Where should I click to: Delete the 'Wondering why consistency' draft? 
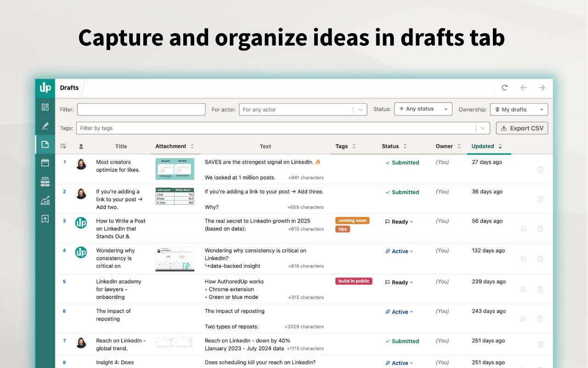click(x=540, y=259)
